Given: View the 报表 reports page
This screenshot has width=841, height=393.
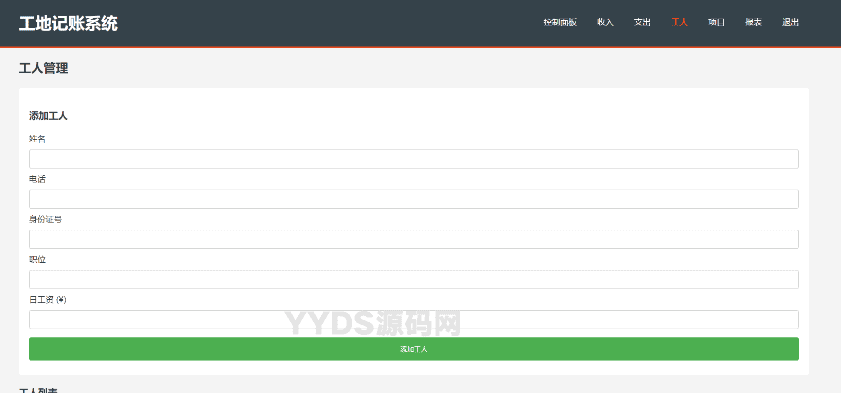Looking at the screenshot, I should [753, 22].
